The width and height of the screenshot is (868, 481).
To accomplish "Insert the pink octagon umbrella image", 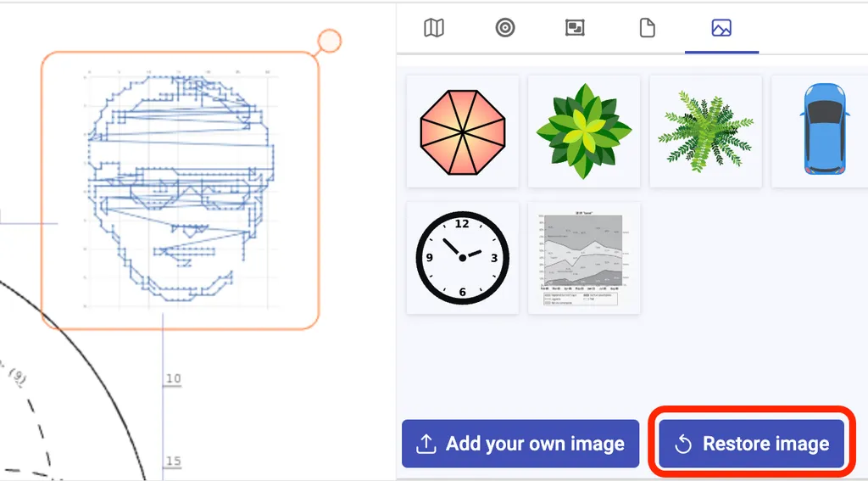I will (x=463, y=131).
